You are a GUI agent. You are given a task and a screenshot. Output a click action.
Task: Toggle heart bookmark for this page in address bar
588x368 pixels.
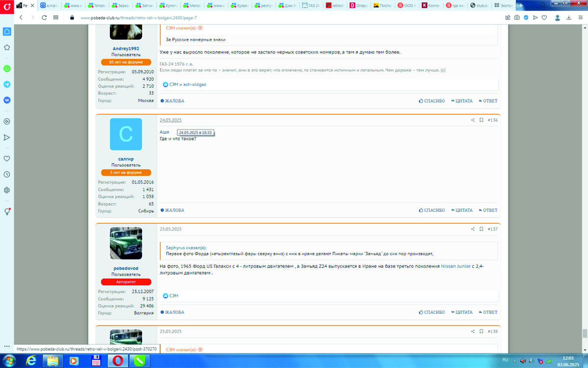tap(544, 18)
